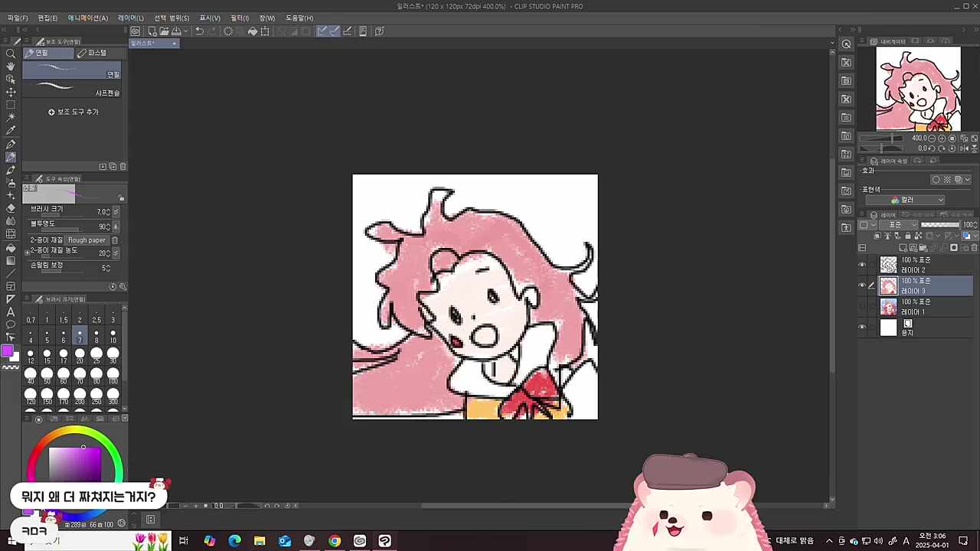This screenshot has height=551, width=980.
Task: Click the Open file folder icon
Action: (164, 31)
